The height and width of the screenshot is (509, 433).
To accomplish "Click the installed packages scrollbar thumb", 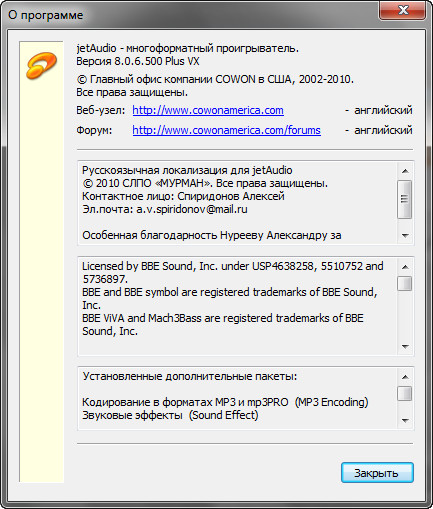I will point(405,393).
